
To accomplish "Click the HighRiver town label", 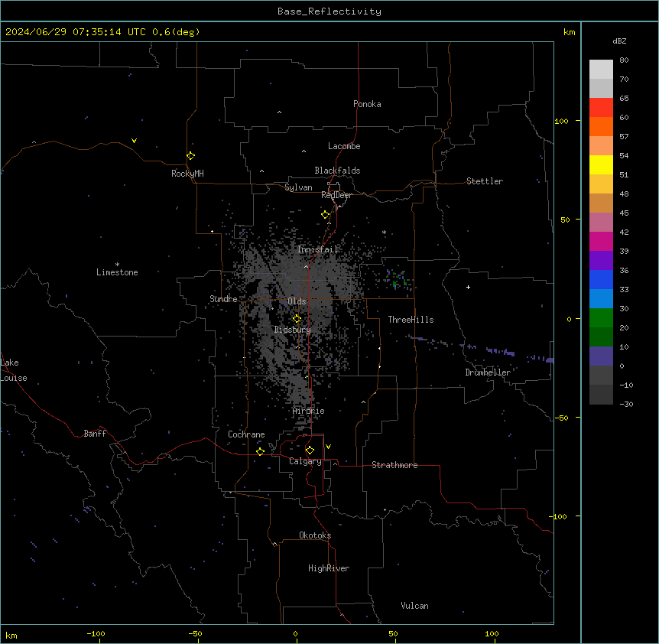I will click(x=329, y=568).
